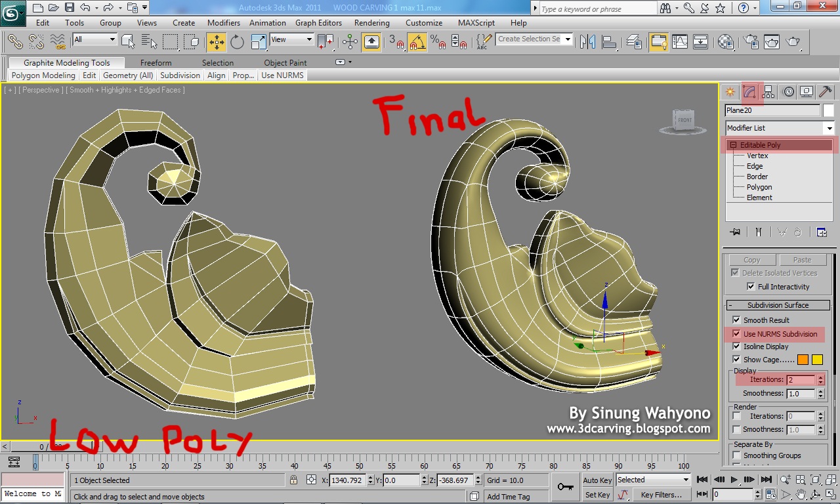This screenshot has height=504, width=840.
Task: Disable the Smooth Result option
Action: pyautogui.click(x=738, y=320)
